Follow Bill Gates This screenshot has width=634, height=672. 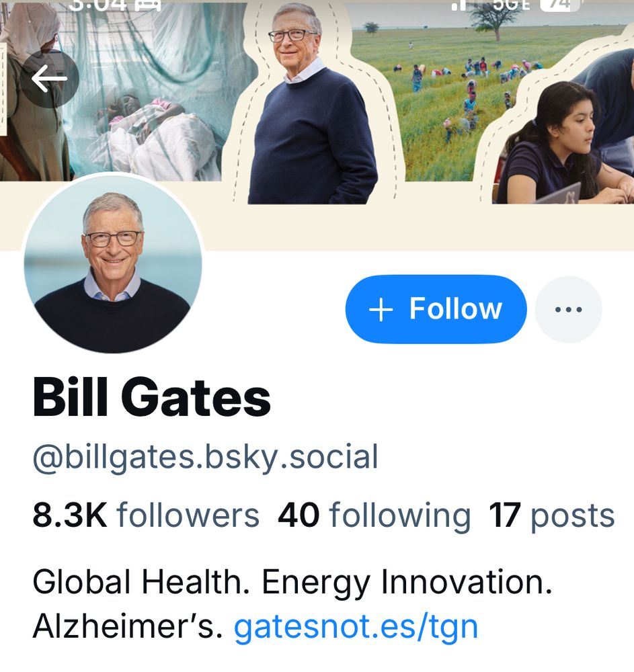436,309
